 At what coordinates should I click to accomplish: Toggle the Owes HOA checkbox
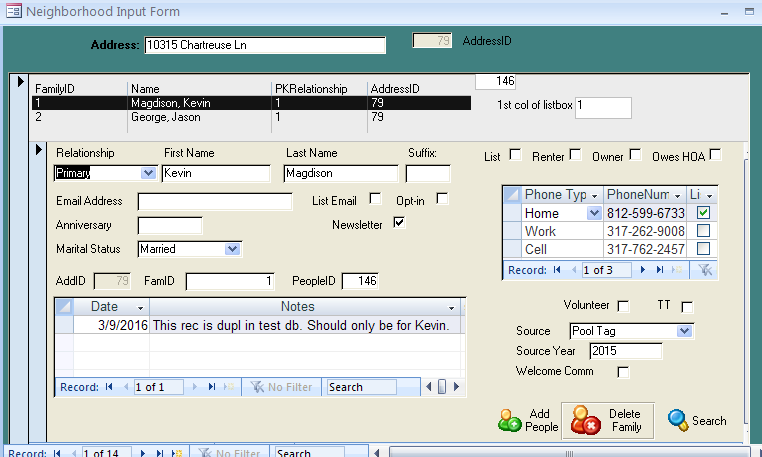[x=715, y=155]
